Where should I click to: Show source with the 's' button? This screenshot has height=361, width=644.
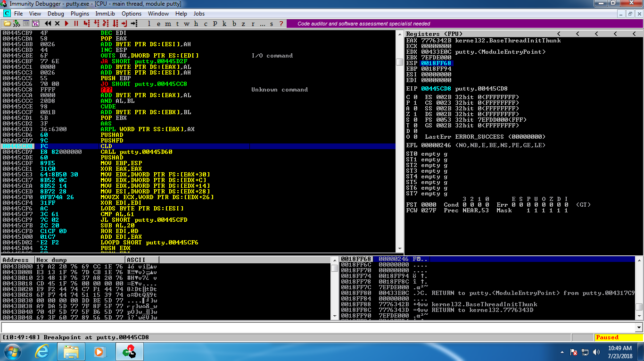click(x=272, y=24)
